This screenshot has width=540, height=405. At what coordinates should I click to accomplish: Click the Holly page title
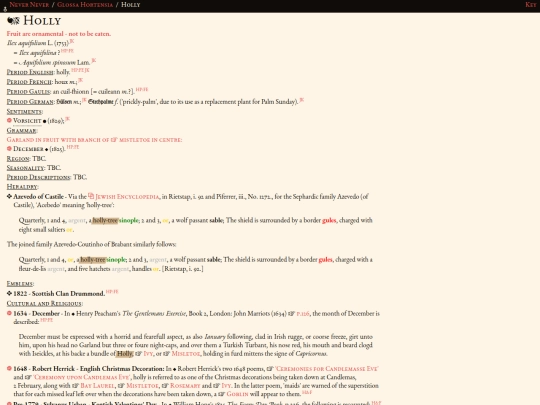42,21
